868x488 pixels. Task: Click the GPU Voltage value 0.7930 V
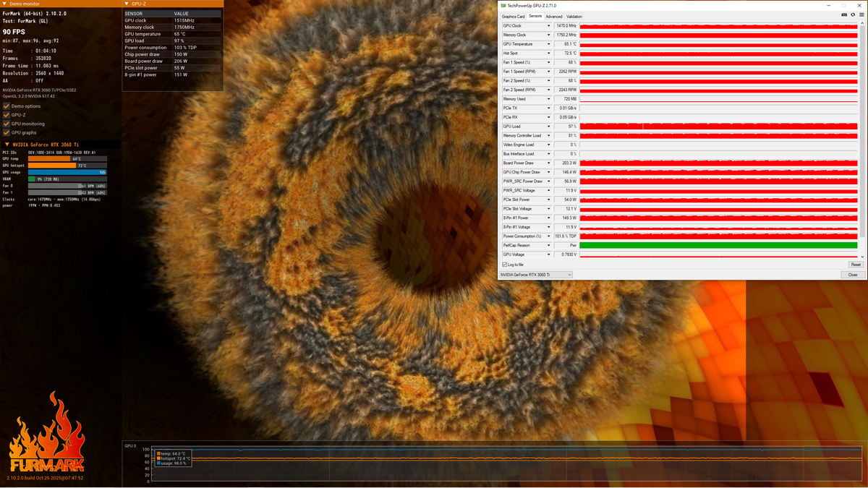click(x=566, y=254)
